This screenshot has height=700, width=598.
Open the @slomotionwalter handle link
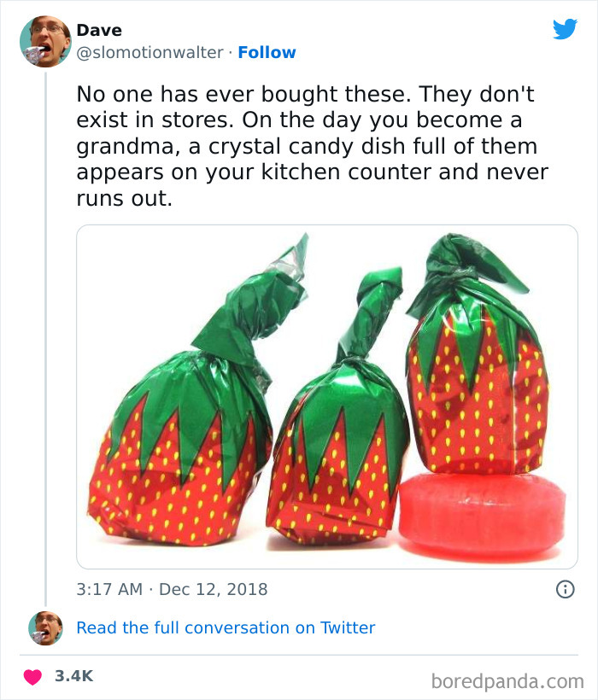click(152, 52)
